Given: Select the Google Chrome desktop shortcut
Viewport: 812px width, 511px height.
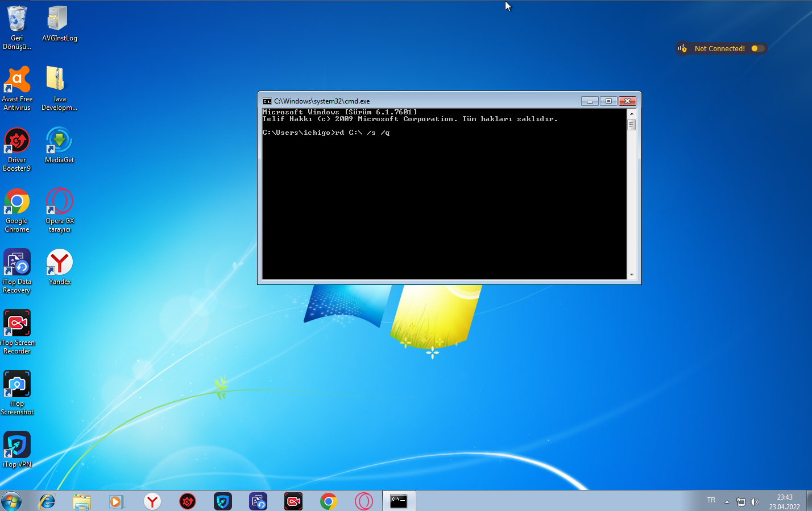Looking at the screenshot, I should [x=17, y=210].
